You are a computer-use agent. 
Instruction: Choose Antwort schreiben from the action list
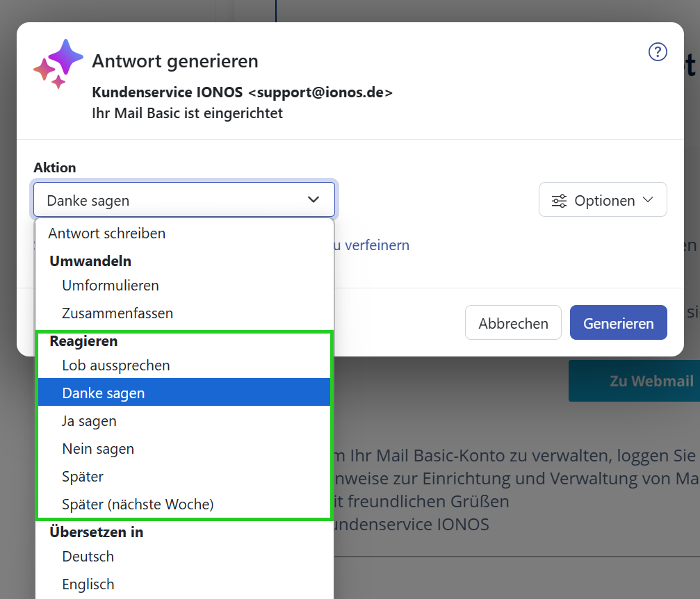[x=184, y=233]
